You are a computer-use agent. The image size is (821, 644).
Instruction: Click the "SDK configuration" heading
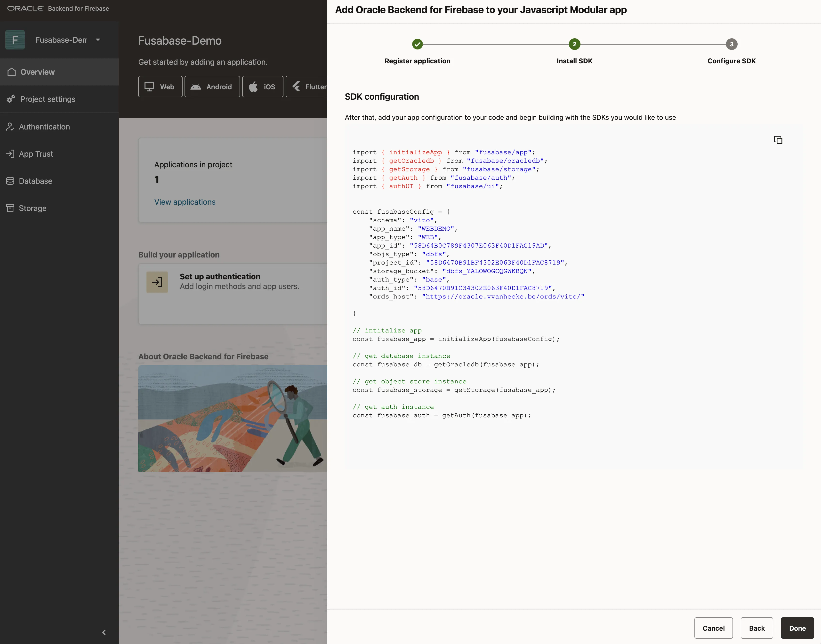click(x=382, y=97)
